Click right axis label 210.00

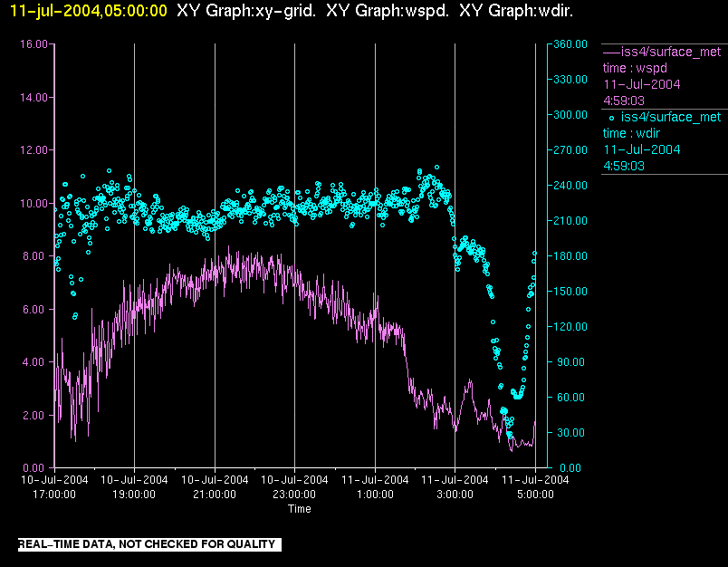click(x=570, y=221)
